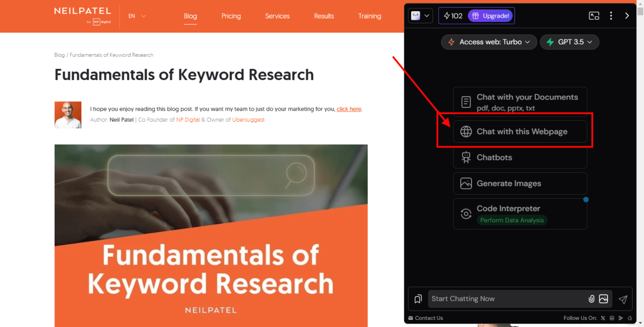Open the saved prompts bookmark icon
The height and width of the screenshot is (327, 644).
(x=418, y=299)
